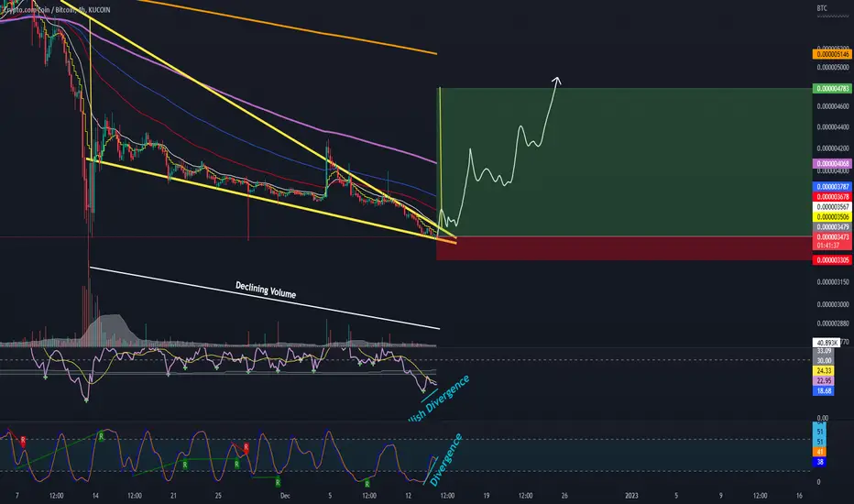This screenshot has width=854, height=504.
Task: Select the red stop-loss zone
Action: [x=624, y=248]
